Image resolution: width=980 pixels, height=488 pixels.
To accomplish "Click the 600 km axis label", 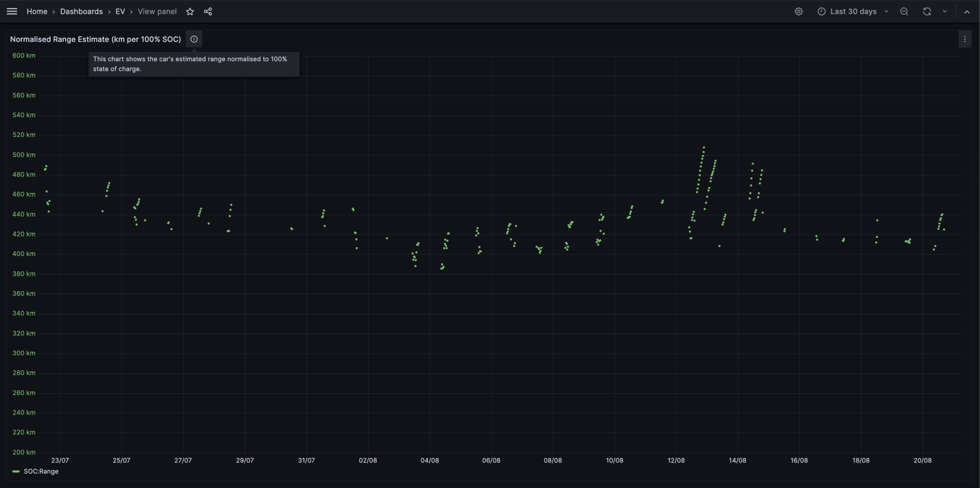I will point(24,55).
